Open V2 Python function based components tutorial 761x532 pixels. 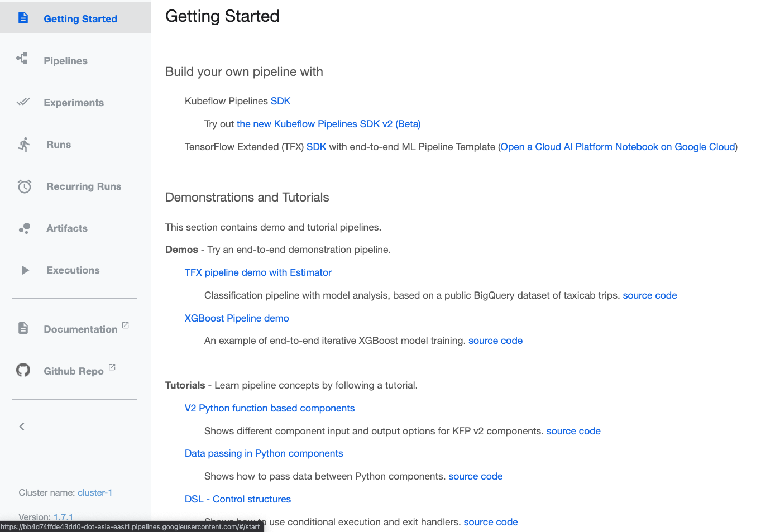point(270,408)
